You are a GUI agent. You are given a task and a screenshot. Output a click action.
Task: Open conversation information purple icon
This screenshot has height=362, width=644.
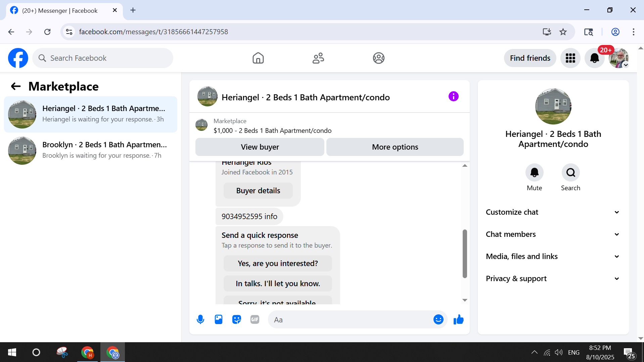click(x=453, y=97)
